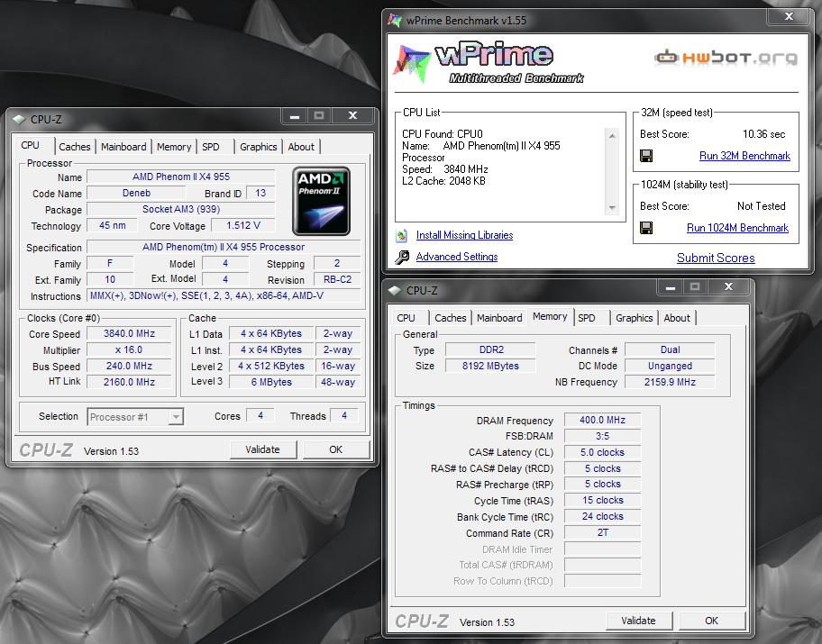Click the Bank Cycle Time 24 clocks value
Image resolution: width=822 pixels, height=644 pixels.
tap(602, 517)
